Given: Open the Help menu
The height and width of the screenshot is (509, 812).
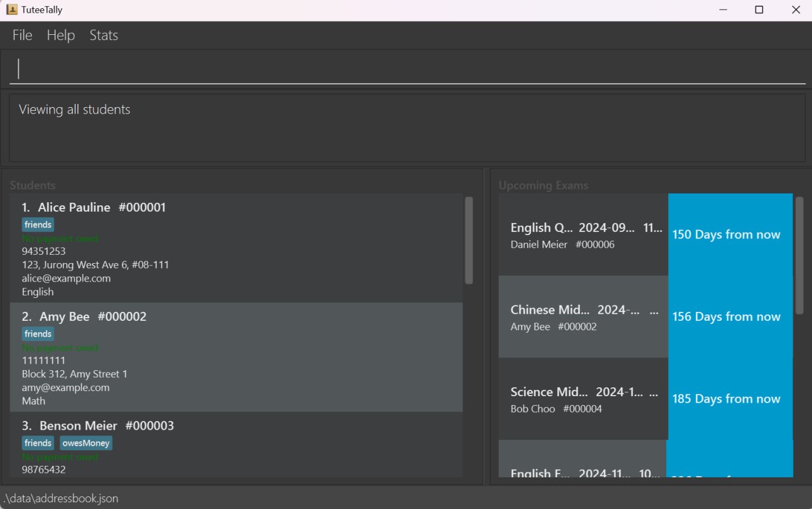Looking at the screenshot, I should 61,35.
